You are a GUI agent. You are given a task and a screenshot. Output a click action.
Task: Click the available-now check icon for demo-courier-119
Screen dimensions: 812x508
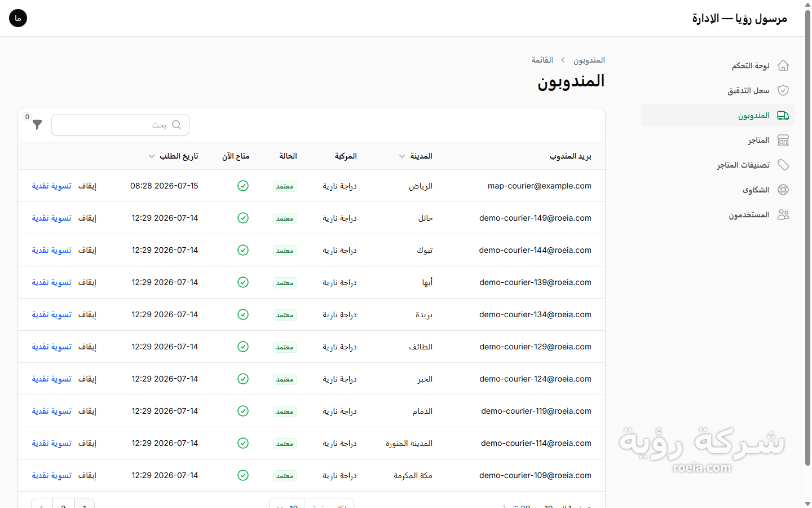click(243, 411)
